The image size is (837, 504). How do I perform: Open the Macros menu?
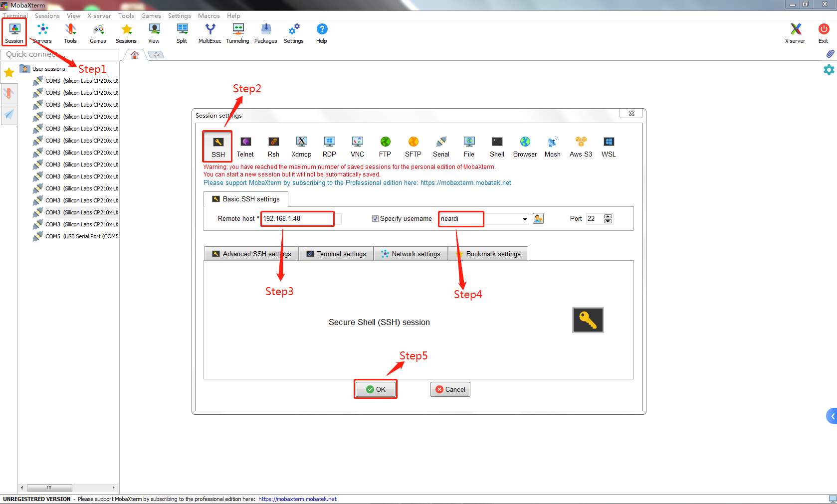[209, 16]
